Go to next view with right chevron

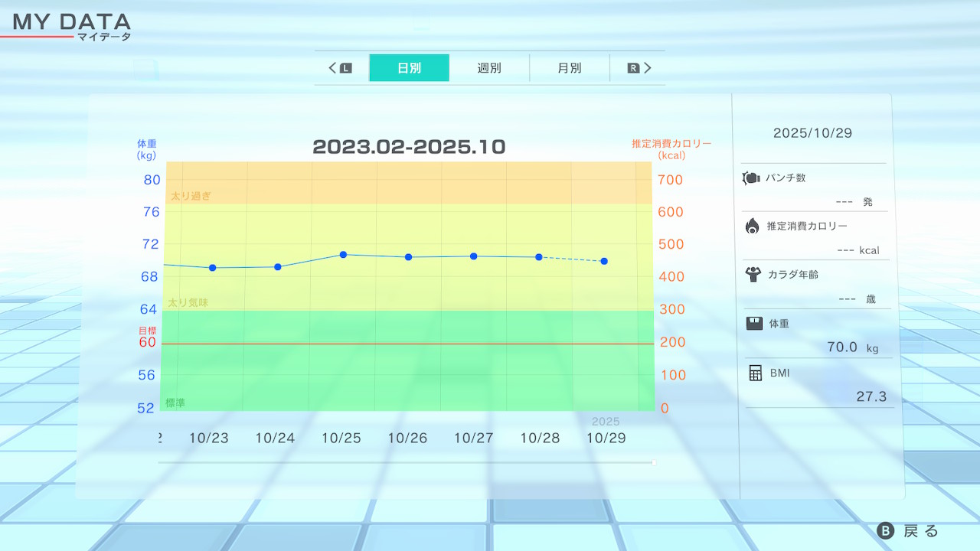tap(648, 68)
